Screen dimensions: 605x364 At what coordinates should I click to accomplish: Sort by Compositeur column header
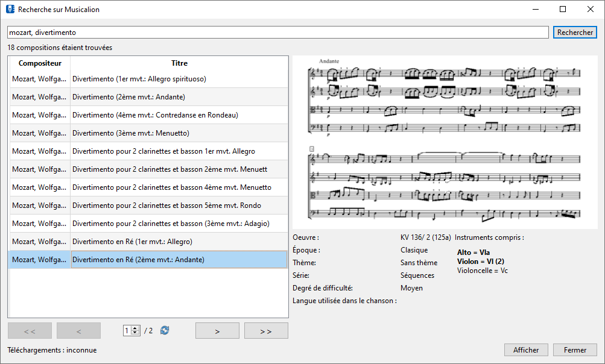pos(40,63)
